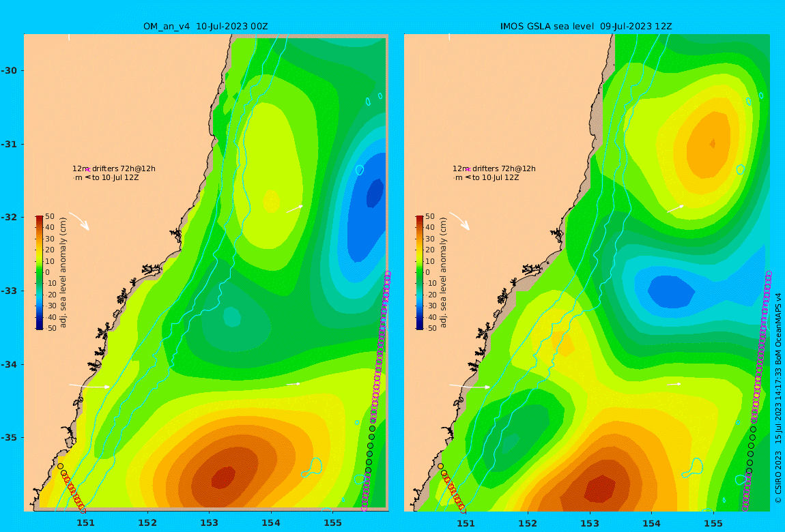Click the dark red high centre in the left map
Image resolution: width=785 pixels, height=532 pixels.
click(223, 477)
